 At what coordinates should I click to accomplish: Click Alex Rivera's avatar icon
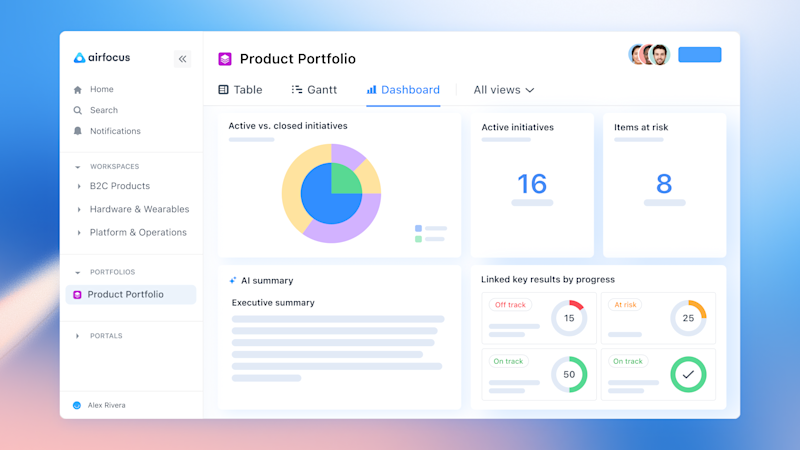coord(77,405)
